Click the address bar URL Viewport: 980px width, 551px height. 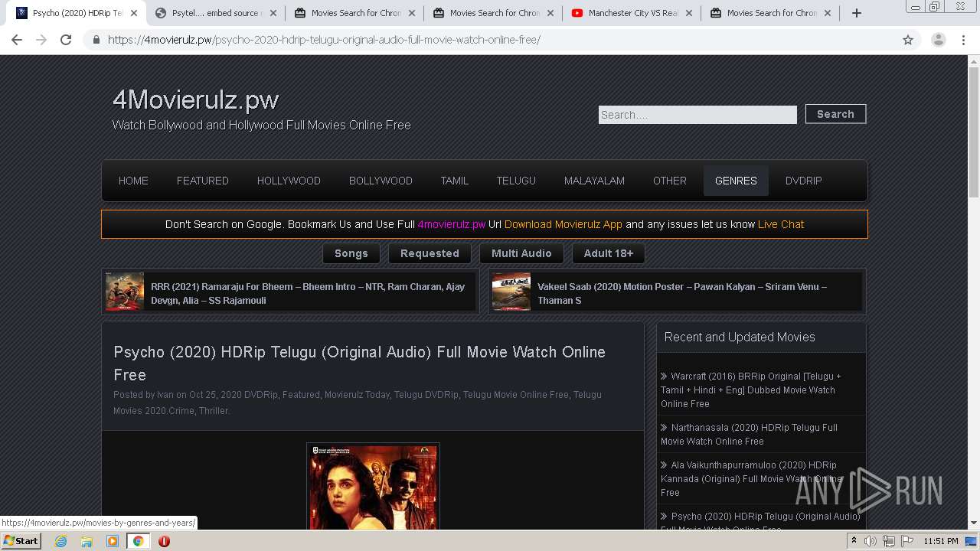(324, 40)
